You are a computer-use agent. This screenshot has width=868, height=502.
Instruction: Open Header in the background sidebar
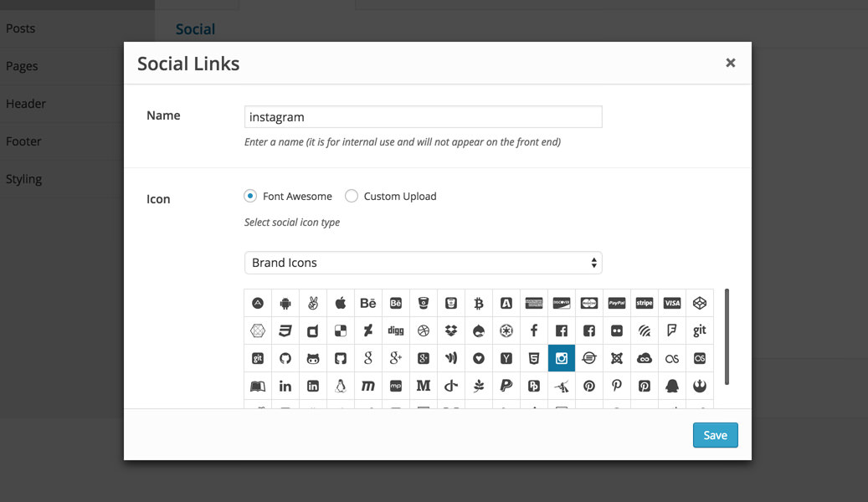tap(25, 104)
